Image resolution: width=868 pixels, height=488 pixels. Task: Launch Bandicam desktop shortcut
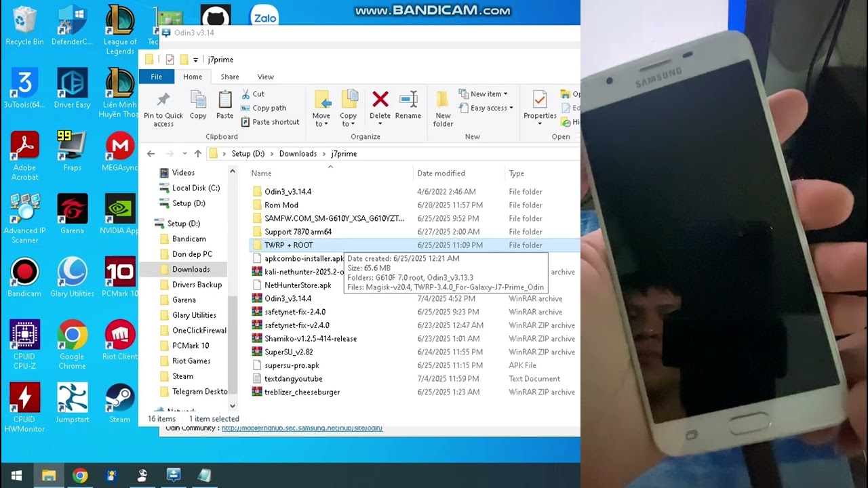(x=24, y=277)
